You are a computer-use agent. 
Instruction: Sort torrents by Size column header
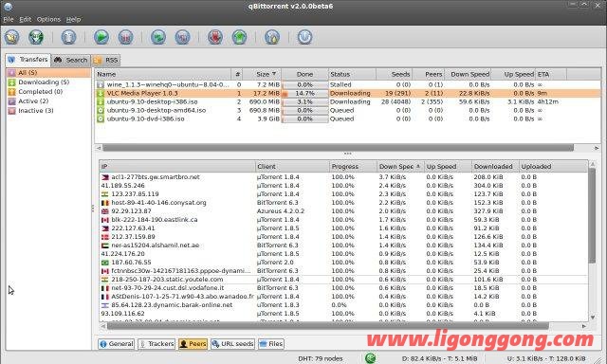pos(262,74)
